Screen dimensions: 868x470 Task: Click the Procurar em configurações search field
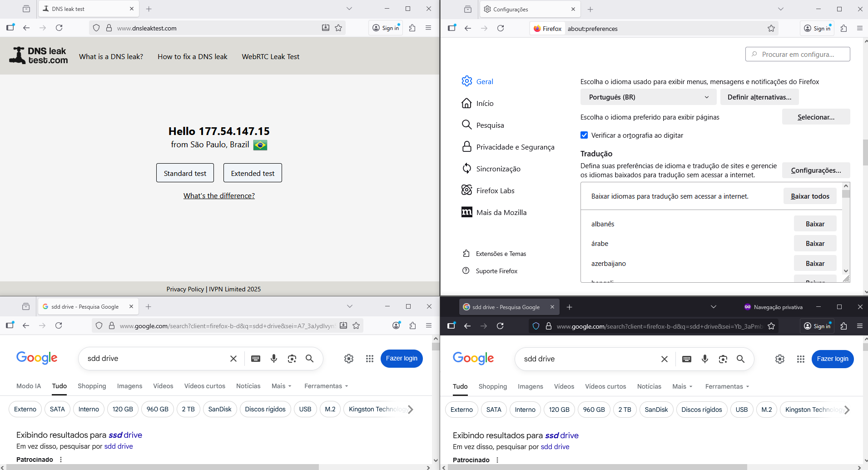click(798, 54)
